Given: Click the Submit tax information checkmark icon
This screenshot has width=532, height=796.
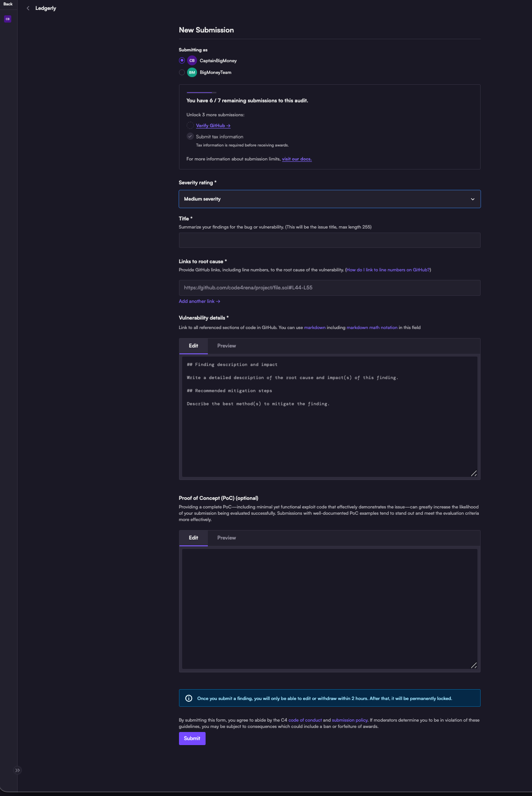Looking at the screenshot, I should [x=190, y=137].
